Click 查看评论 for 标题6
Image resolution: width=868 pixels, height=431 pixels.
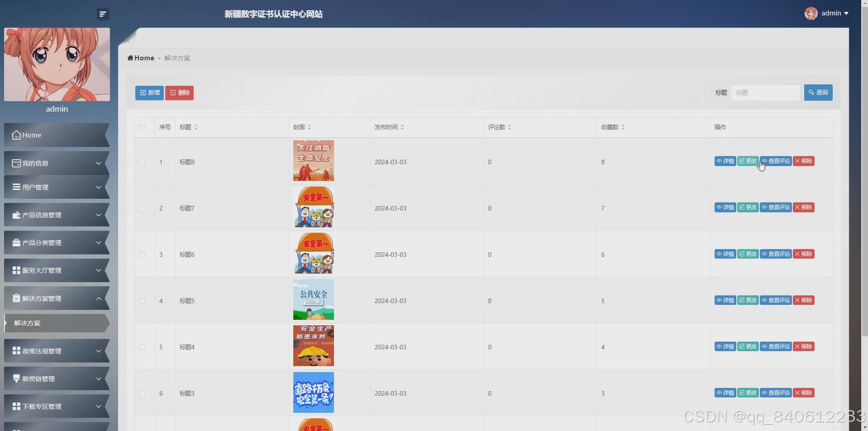(x=776, y=254)
